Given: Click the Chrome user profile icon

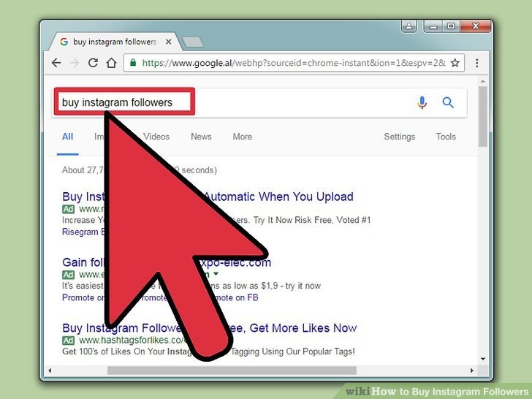Looking at the screenshot, I should tap(409, 26).
